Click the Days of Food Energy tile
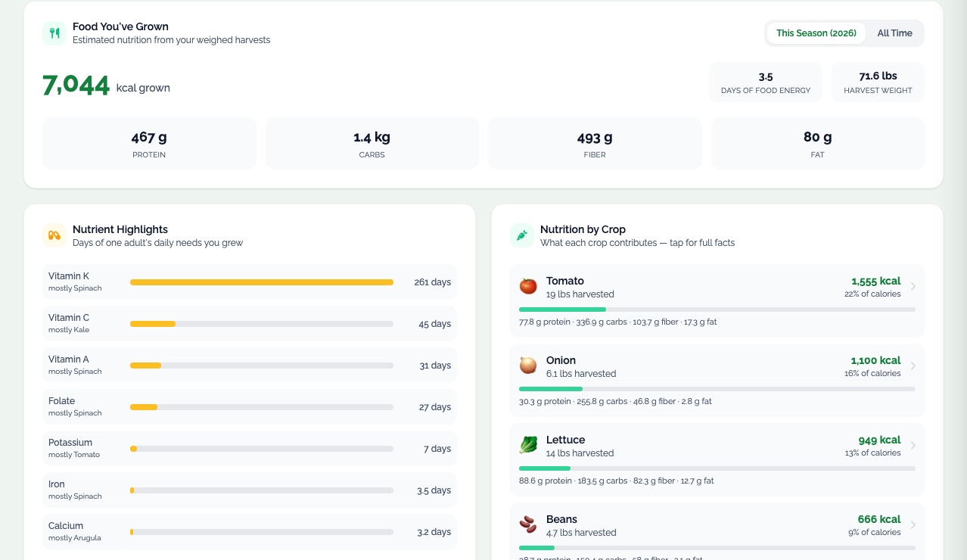This screenshot has width=967, height=560. click(766, 82)
